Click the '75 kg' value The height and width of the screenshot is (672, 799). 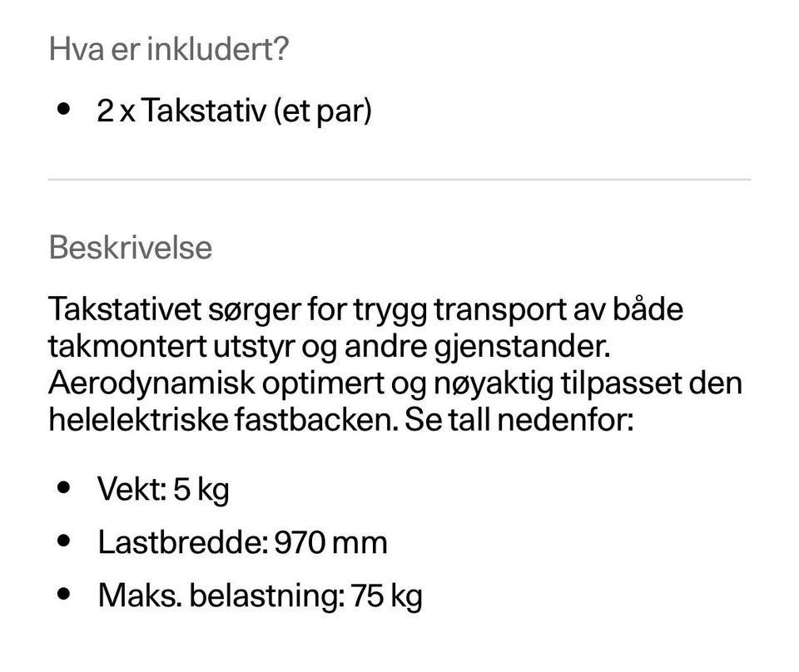point(387,595)
